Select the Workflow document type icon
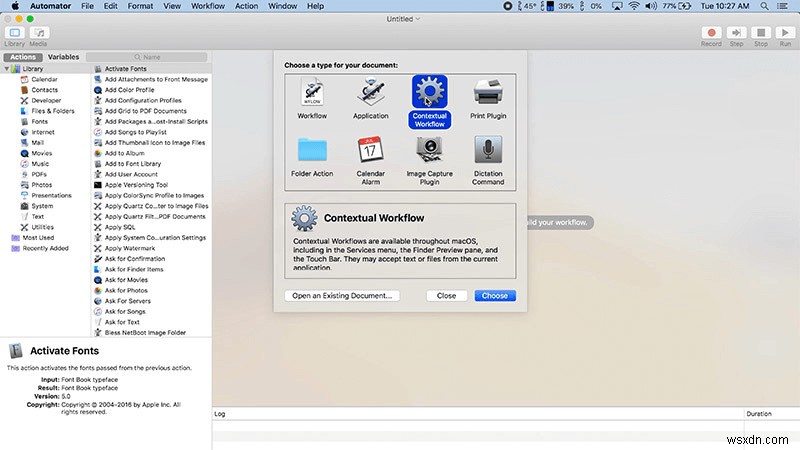This screenshot has width=800, height=450. 312,92
